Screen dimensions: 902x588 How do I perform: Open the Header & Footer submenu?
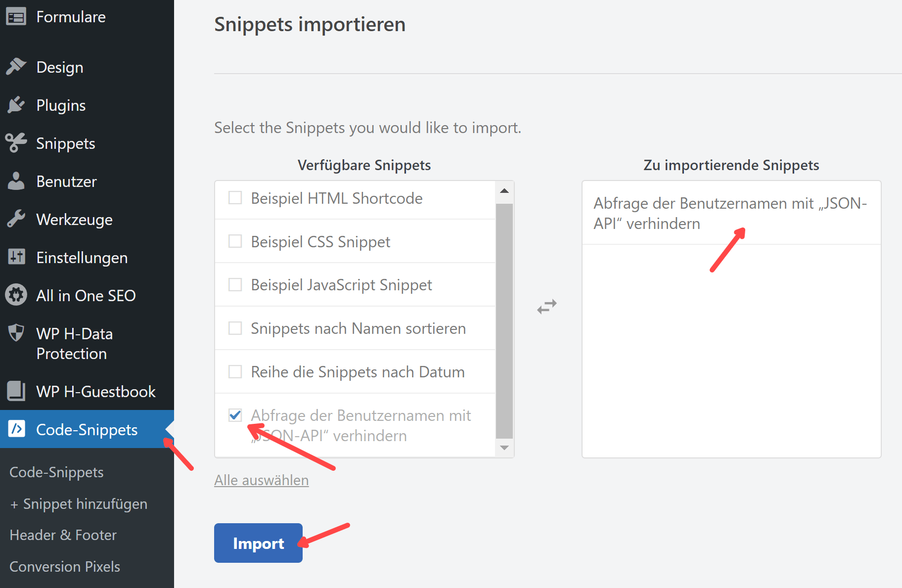[63, 535]
